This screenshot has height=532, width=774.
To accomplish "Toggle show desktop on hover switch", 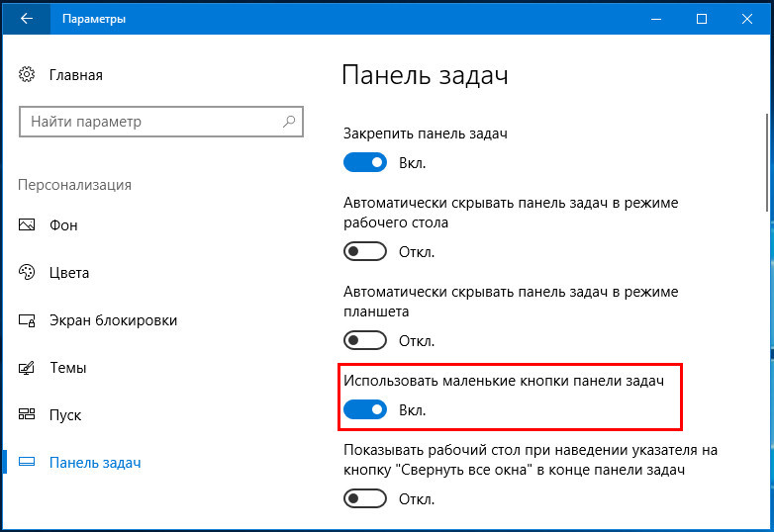I will point(365,498).
